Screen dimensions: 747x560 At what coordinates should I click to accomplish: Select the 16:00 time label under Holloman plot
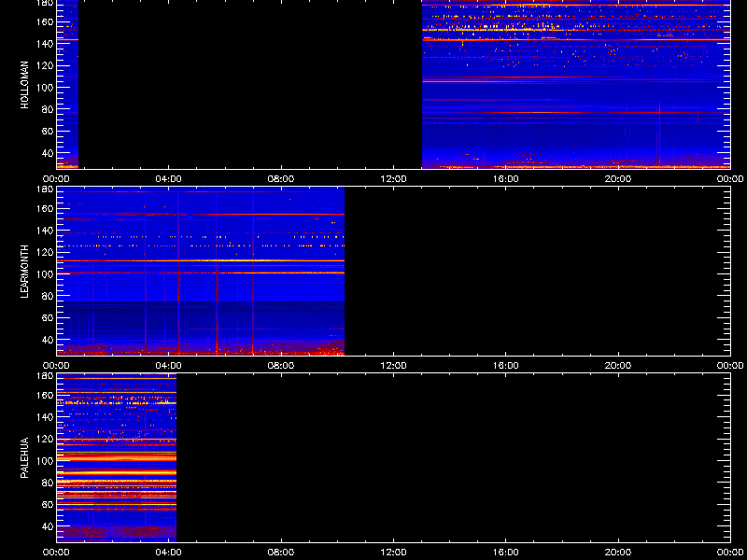click(x=505, y=179)
